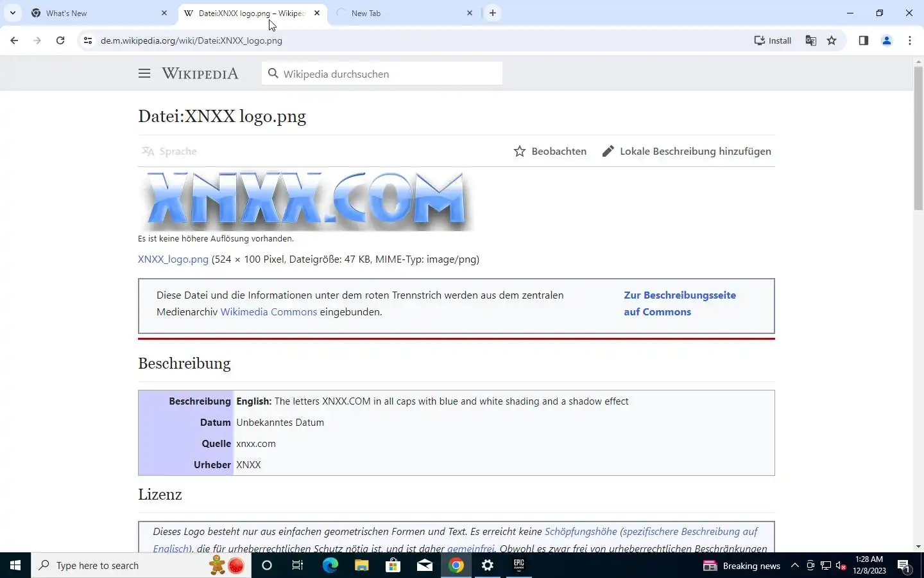Toggle the browser side panel icon
This screenshot has width=924, height=578.
coord(864,40)
